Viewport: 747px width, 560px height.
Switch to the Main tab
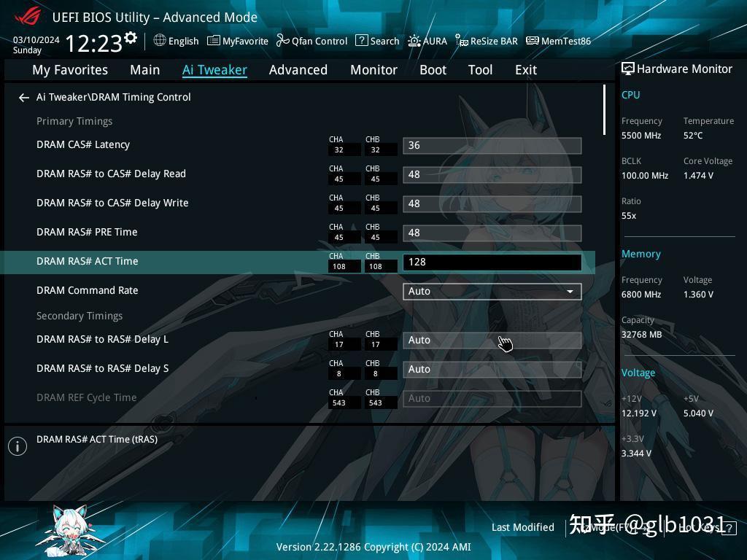[145, 70]
